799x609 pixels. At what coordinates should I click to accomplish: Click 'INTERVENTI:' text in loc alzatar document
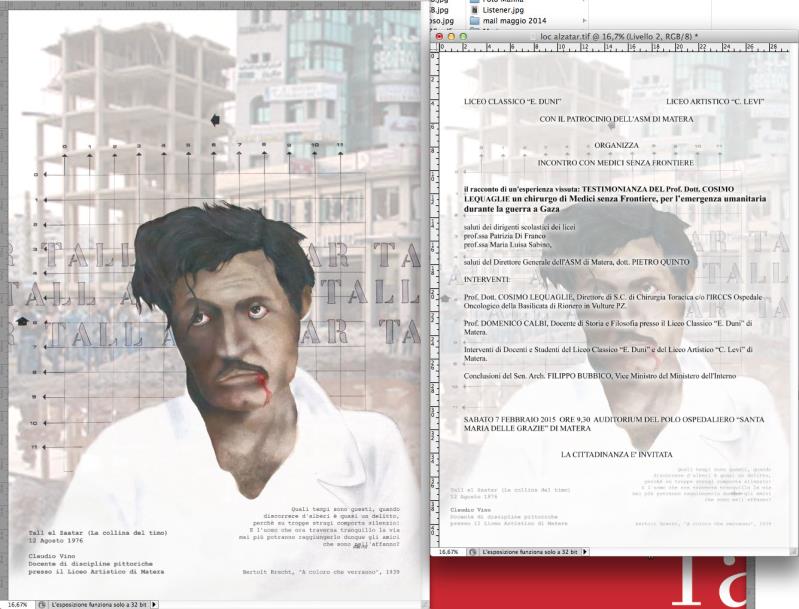pyautogui.click(x=486, y=280)
